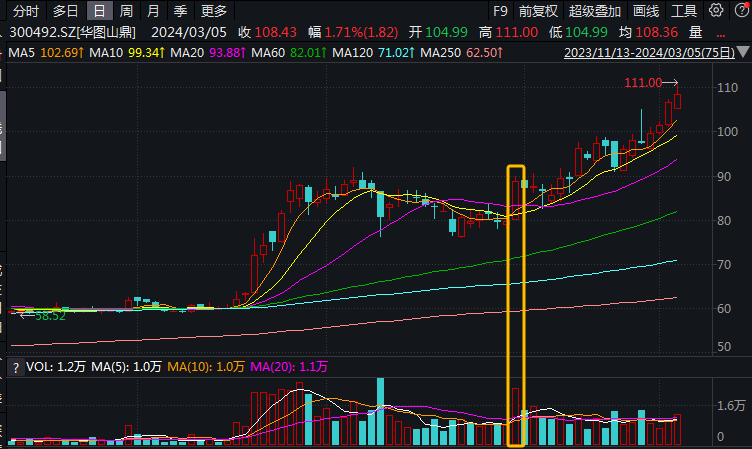This screenshot has height=449, width=752.
Task: Open the 前复权 price adjustment option
Action: click(538, 11)
